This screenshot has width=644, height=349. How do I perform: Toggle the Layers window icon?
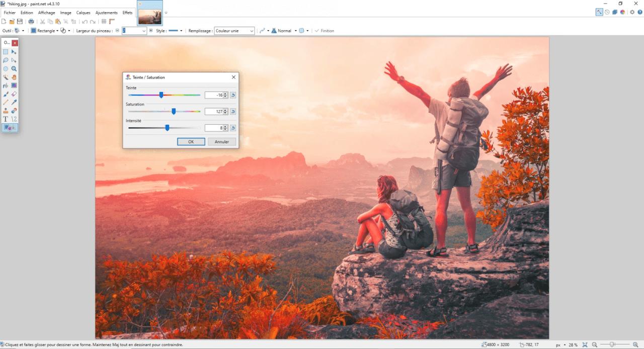[615, 12]
